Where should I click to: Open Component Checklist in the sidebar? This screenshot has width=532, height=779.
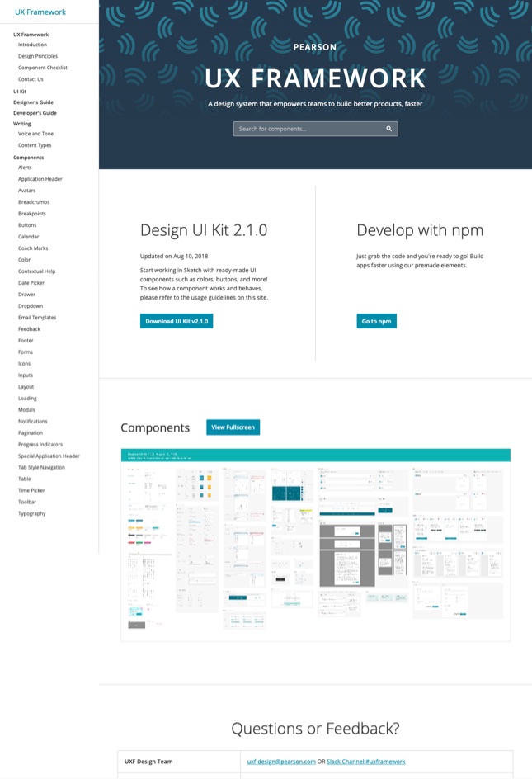[x=43, y=68]
